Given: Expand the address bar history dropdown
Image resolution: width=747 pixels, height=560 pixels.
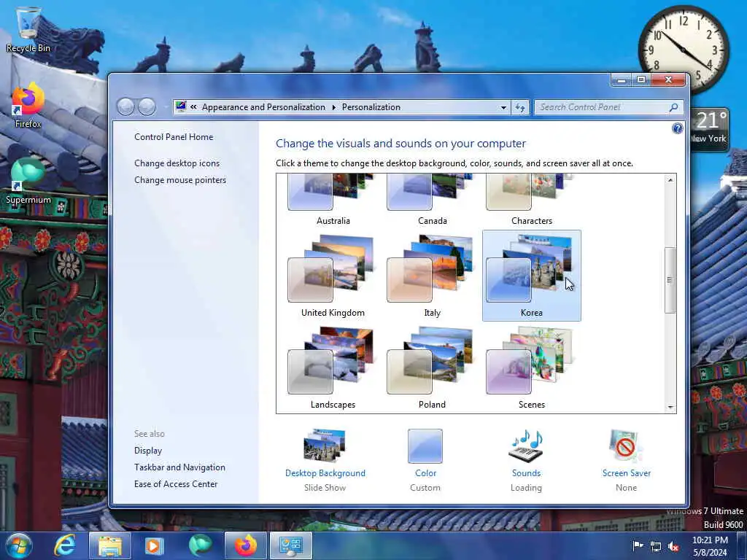Looking at the screenshot, I should pos(503,107).
